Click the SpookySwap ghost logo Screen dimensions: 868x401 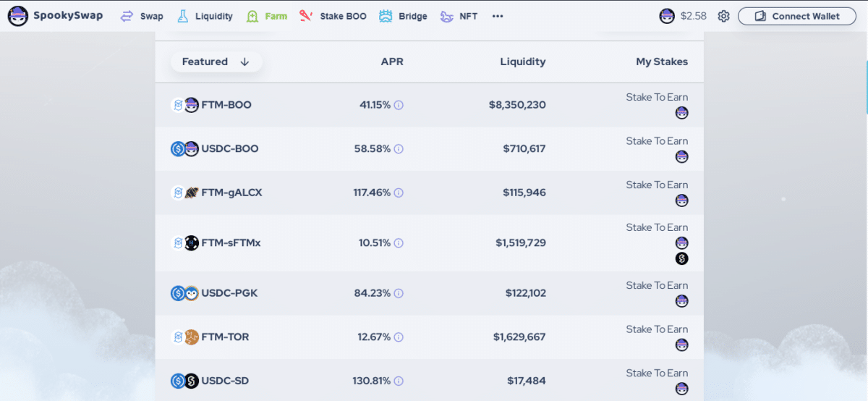pos(18,16)
